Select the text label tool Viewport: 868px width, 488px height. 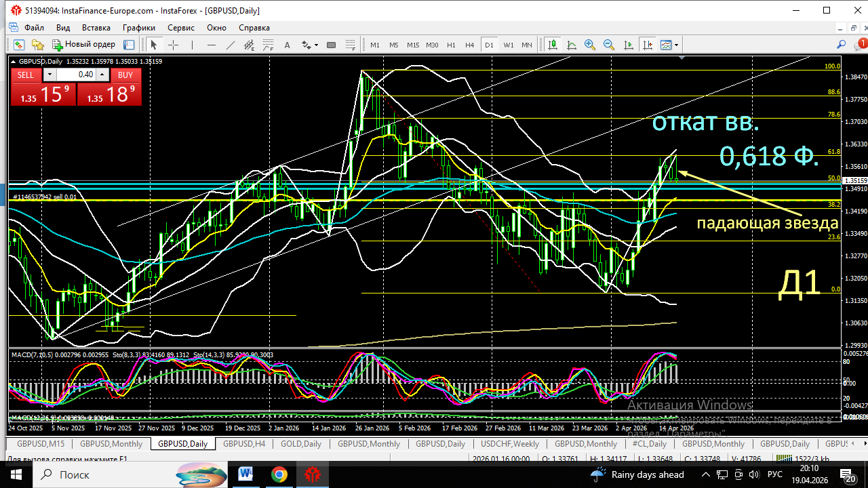(287, 45)
